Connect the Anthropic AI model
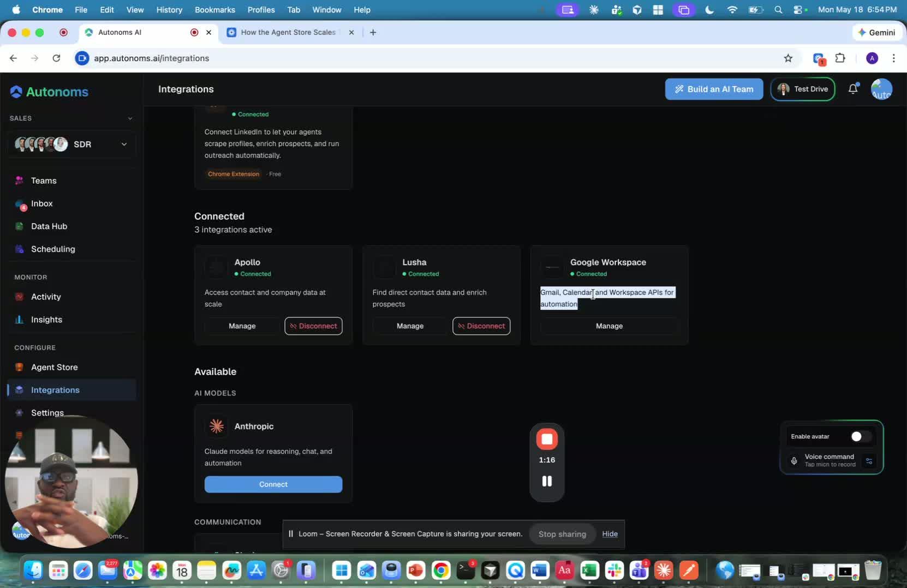This screenshot has height=588, width=907. [x=273, y=484]
